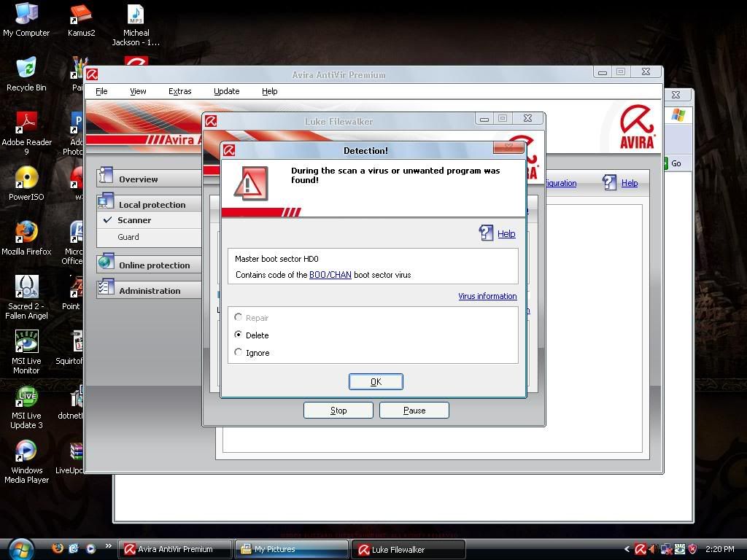The width and height of the screenshot is (747, 560).
Task: Open the Administration section
Action: pos(149,290)
